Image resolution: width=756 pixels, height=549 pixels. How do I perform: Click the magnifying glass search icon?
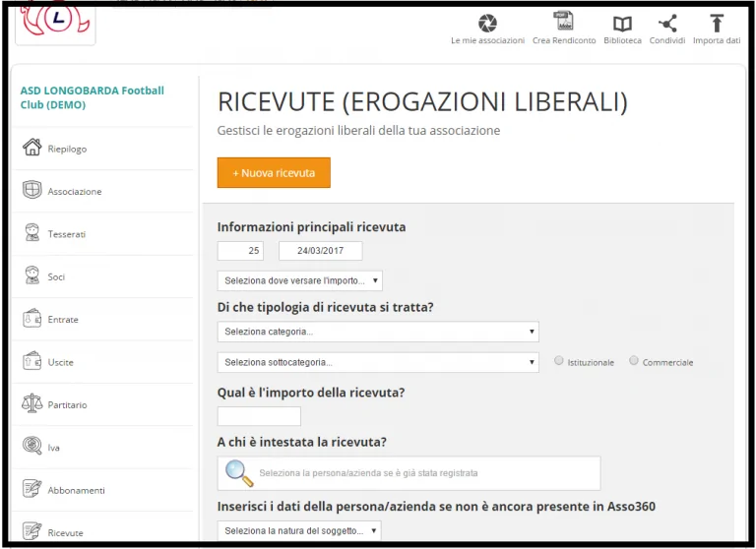click(239, 473)
